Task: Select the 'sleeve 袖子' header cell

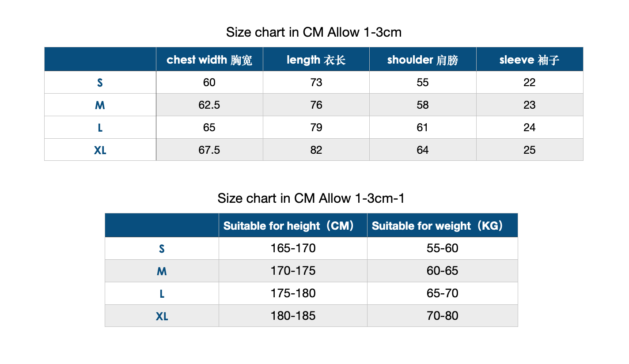Action: tap(530, 60)
